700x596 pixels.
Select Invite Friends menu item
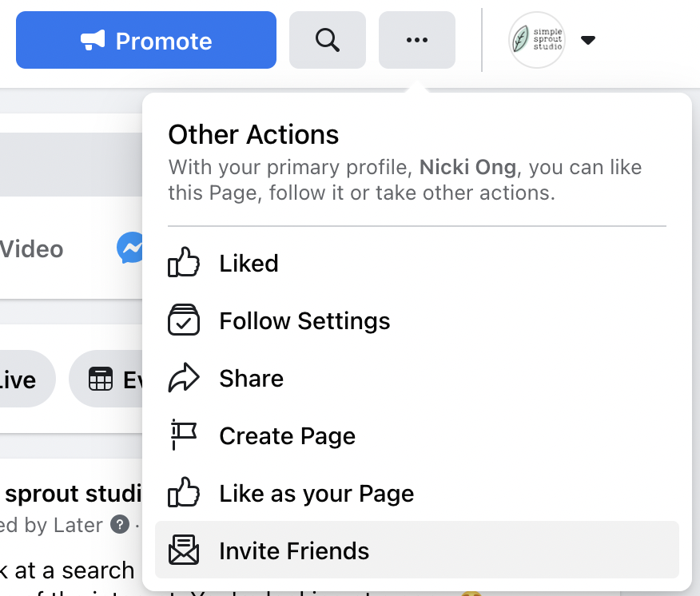point(294,551)
